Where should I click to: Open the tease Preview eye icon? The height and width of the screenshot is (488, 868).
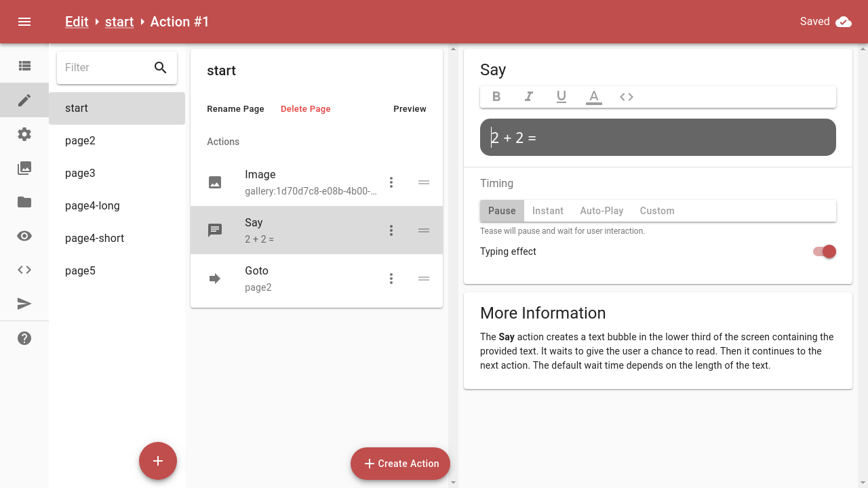[24, 235]
